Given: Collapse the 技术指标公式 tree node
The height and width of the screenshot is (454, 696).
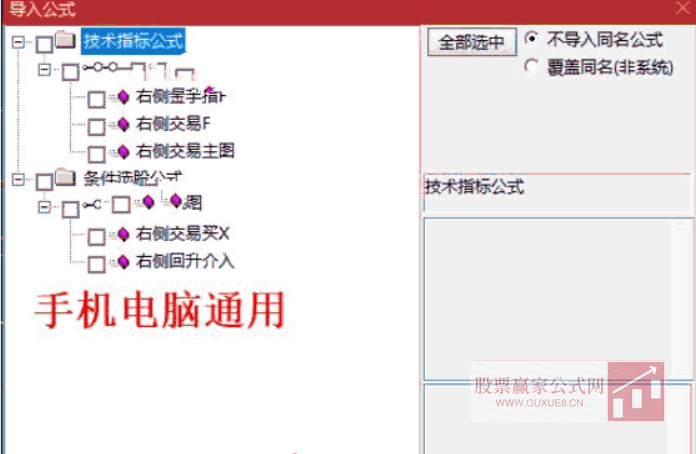Looking at the screenshot, I should pyautogui.click(x=18, y=42).
